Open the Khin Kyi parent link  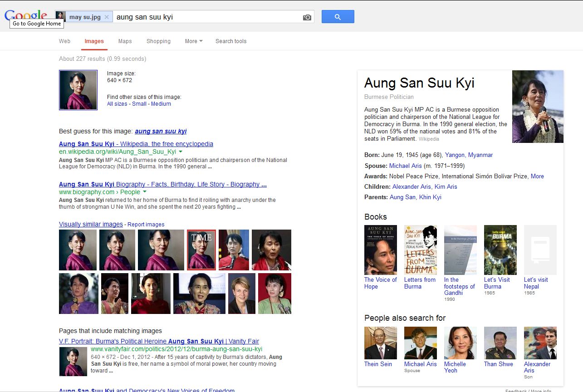(x=430, y=197)
